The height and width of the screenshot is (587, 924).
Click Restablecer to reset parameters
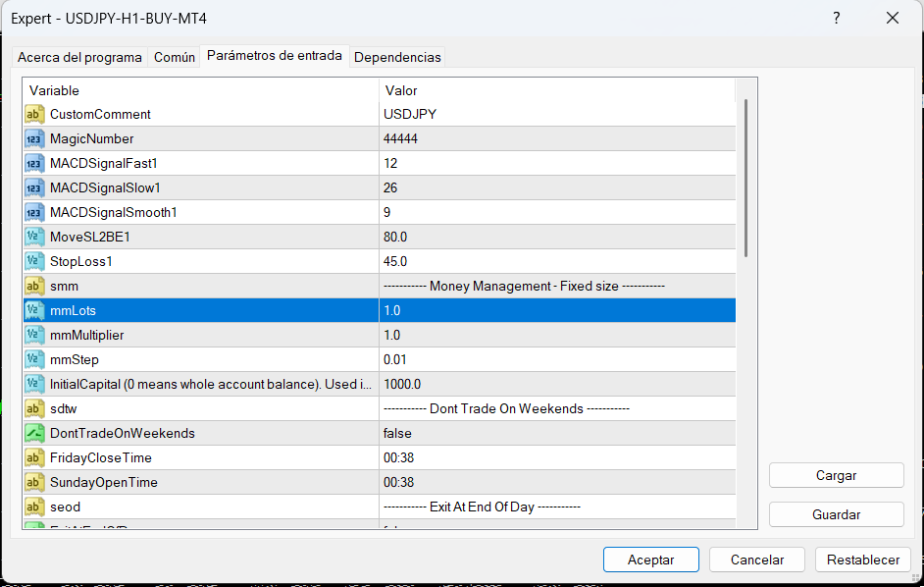tap(862, 560)
